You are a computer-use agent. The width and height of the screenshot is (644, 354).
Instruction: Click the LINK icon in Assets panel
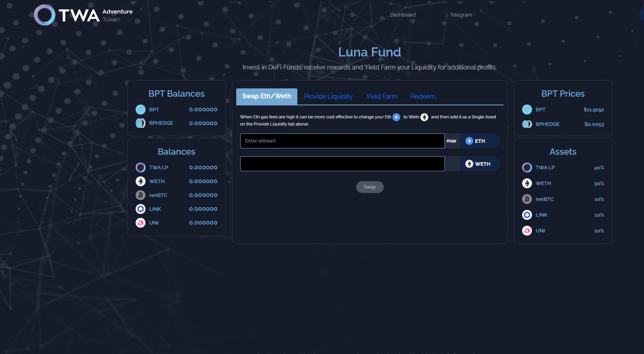click(x=527, y=215)
